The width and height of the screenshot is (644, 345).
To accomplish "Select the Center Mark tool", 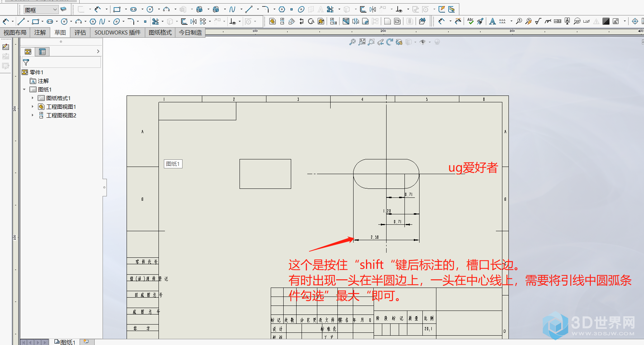I will tap(635, 22).
